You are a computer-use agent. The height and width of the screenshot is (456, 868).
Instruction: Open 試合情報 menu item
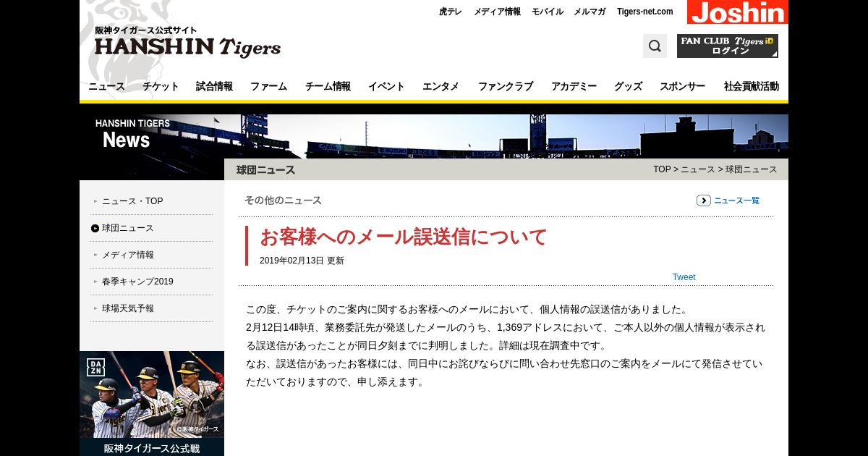214,86
